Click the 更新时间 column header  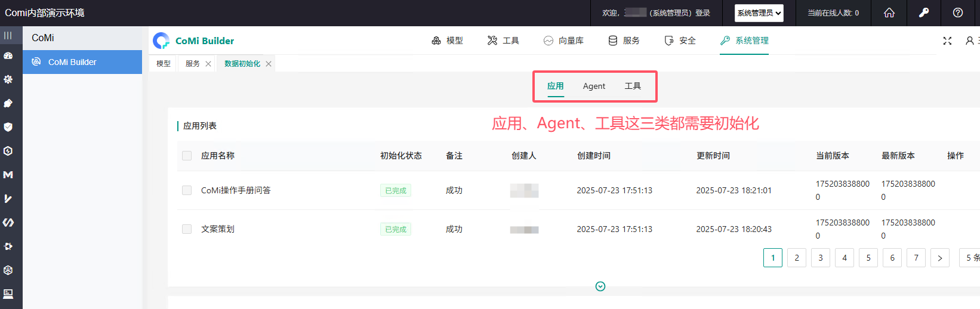(713, 156)
